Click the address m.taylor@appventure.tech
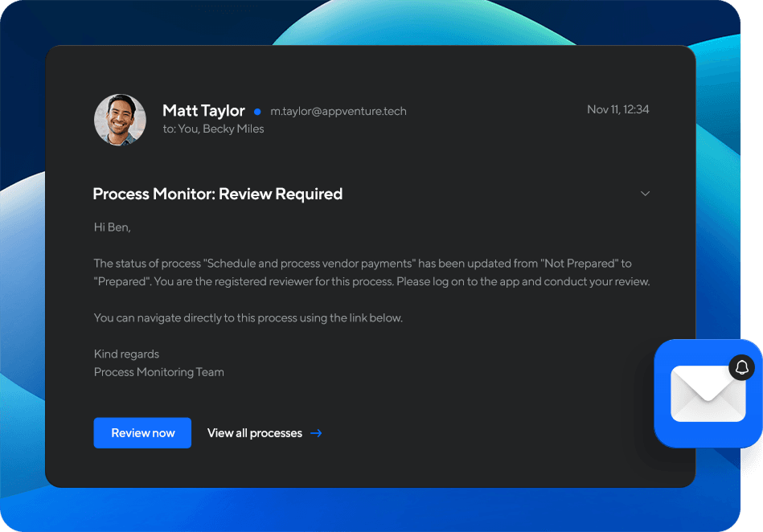This screenshot has height=532, width=763. coord(338,111)
